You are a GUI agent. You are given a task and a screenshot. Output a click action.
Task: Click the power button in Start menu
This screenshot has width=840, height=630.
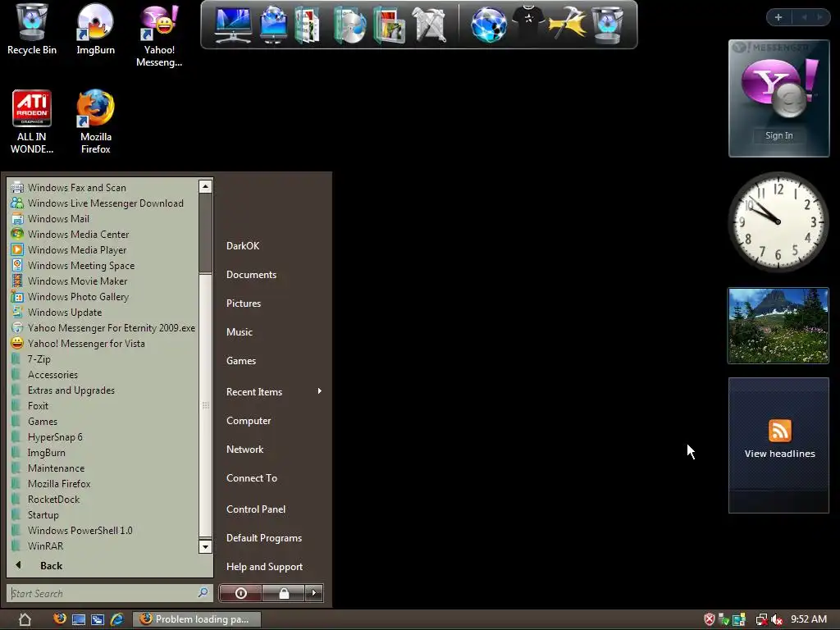click(240, 592)
